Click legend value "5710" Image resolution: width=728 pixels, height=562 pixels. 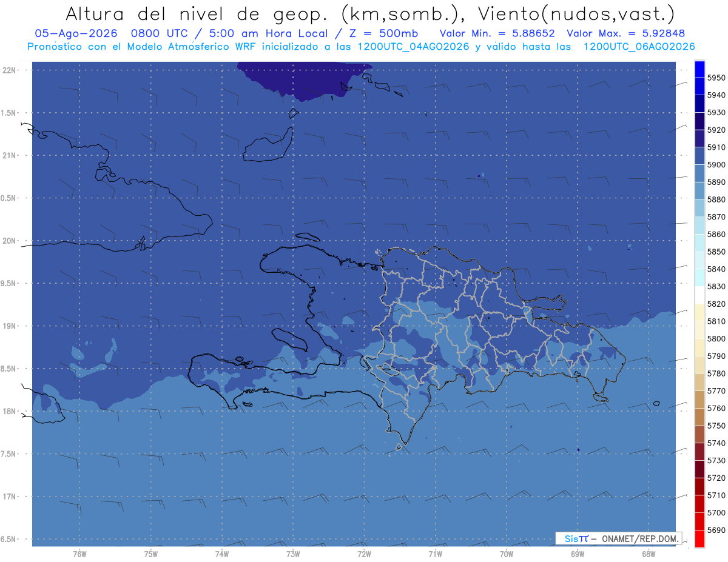coord(716,495)
